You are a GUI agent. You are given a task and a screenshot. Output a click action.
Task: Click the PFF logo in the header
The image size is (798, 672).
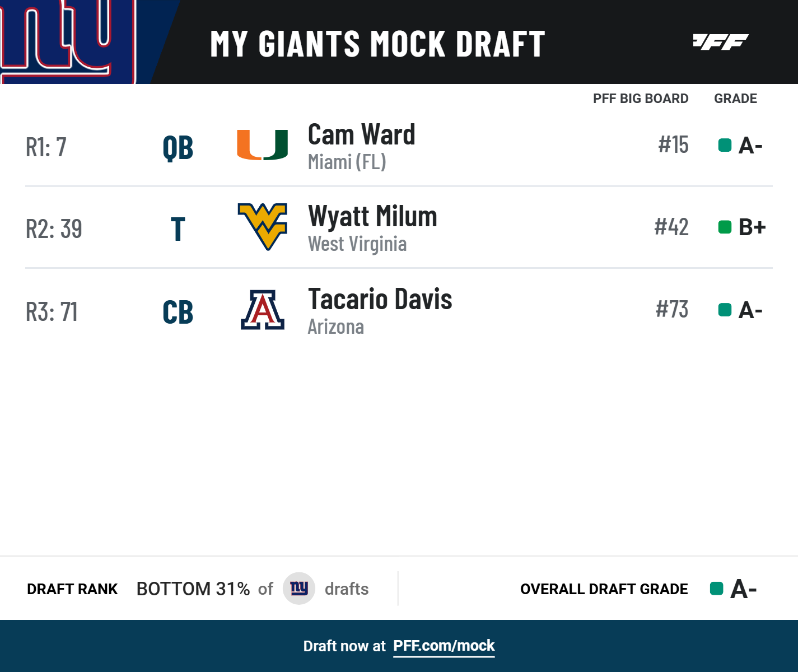[720, 42]
